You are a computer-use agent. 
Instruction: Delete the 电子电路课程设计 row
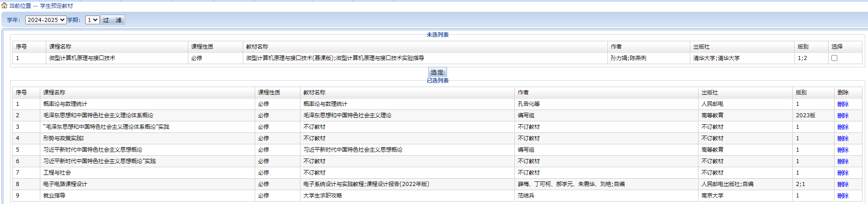843,184
